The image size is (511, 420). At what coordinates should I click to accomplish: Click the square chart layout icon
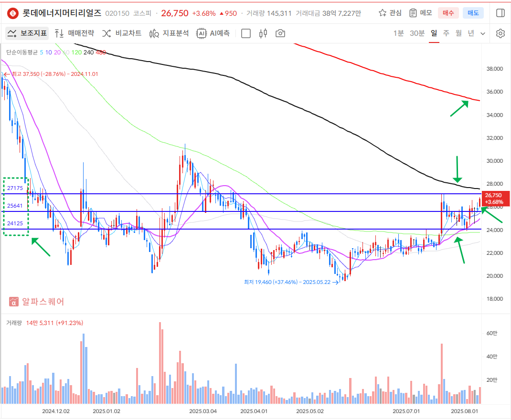coord(246,33)
